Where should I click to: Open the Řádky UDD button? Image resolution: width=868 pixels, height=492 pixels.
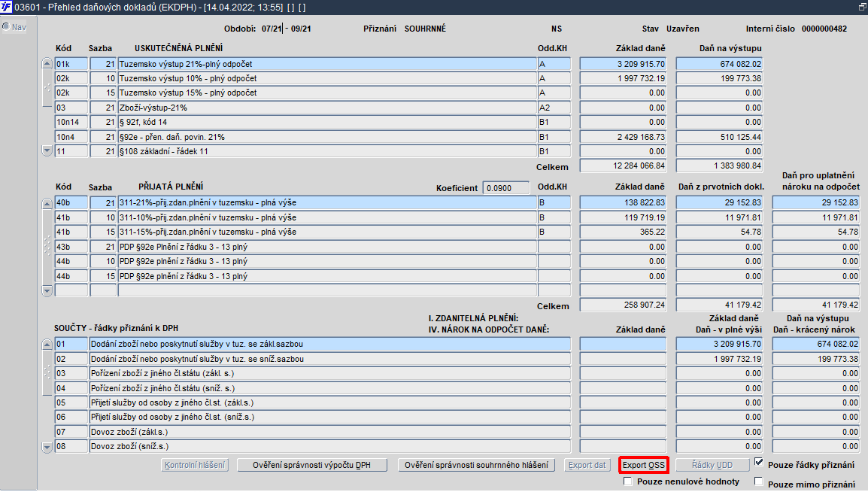point(712,465)
